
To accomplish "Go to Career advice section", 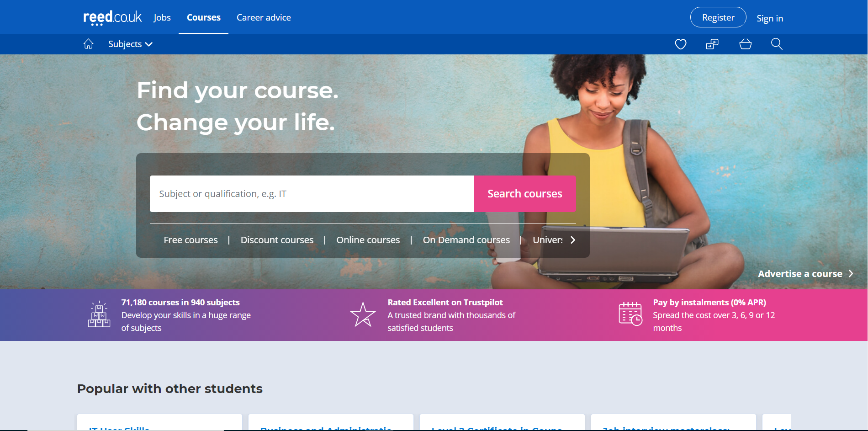I will pyautogui.click(x=264, y=17).
